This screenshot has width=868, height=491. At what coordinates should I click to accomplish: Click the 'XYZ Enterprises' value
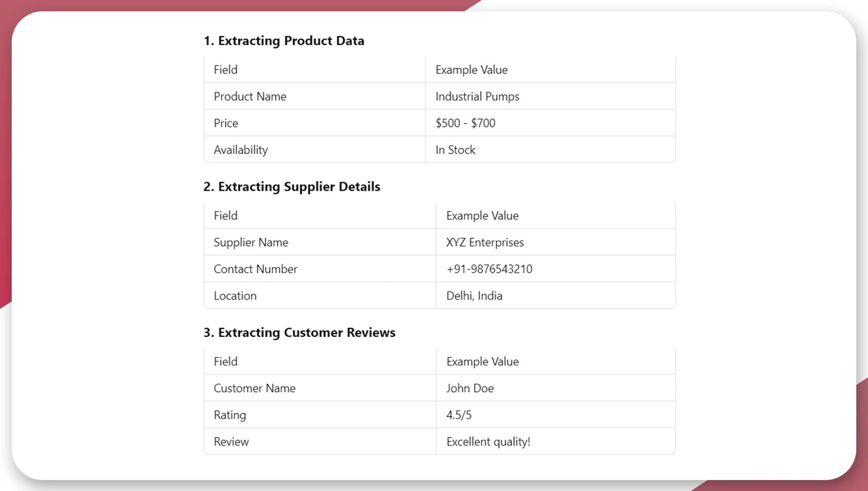(x=485, y=242)
